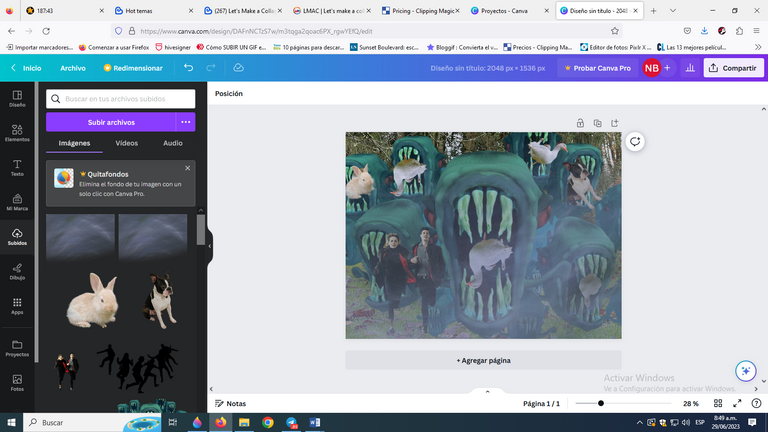Open the Mi Marca sidebar panel
This screenshot has height=432, width=768.
(17, 202)
